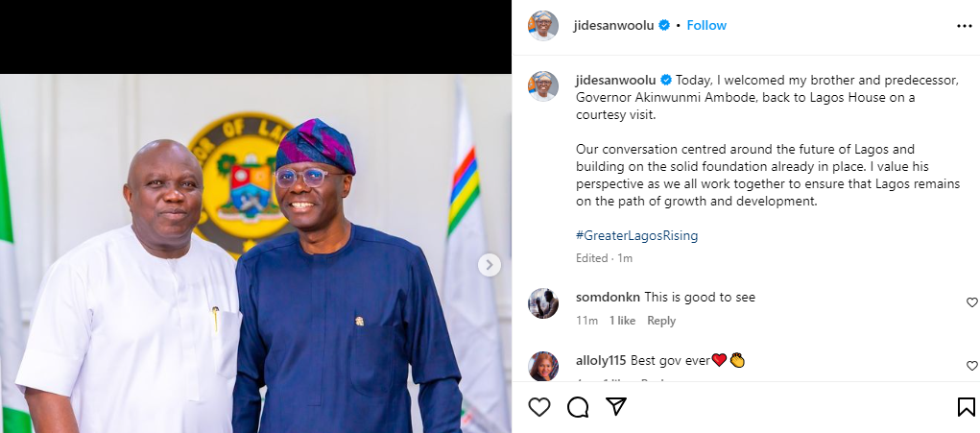
Task: Open somdonkn's profile avatar
Action: coord(543,303)
